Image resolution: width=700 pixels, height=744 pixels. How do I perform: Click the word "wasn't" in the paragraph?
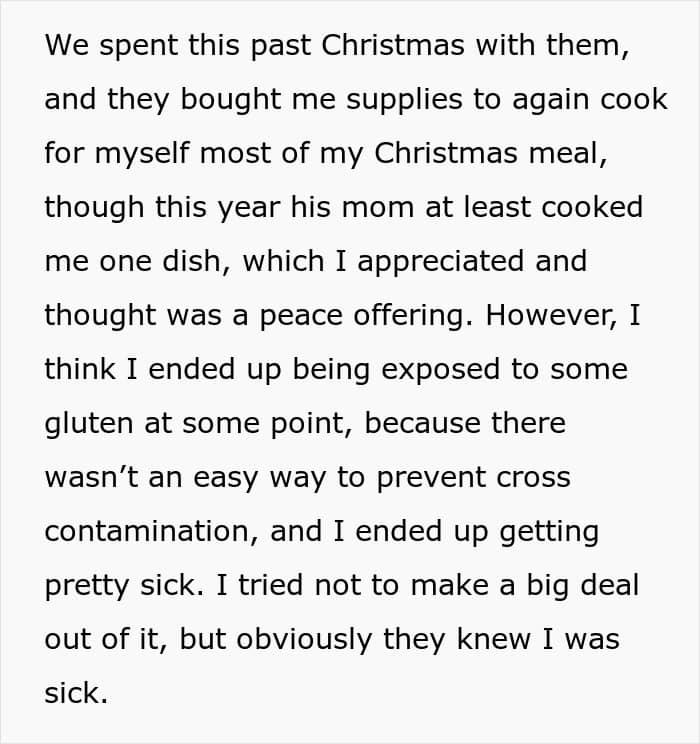[x=91, y=477]
